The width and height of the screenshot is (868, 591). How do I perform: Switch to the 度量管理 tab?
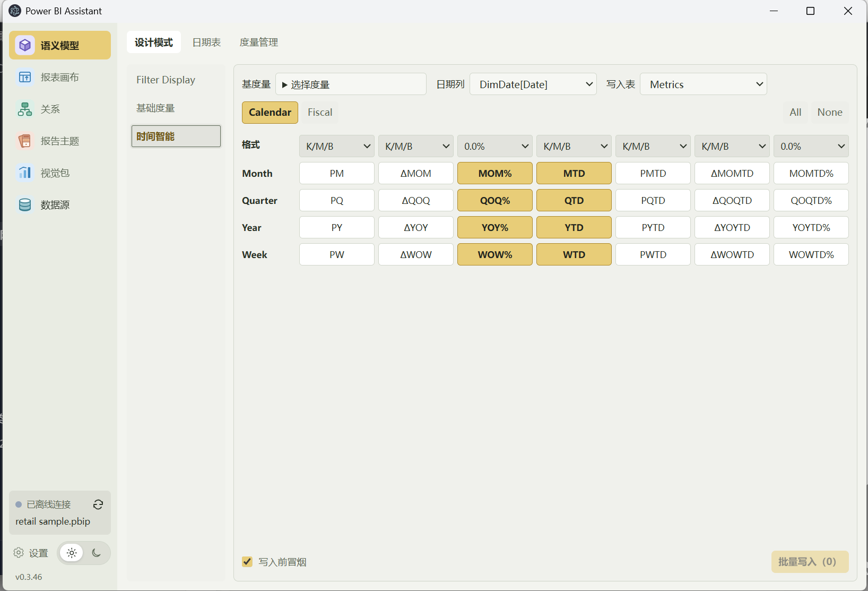pyautogui.click(x=259, y=42)
